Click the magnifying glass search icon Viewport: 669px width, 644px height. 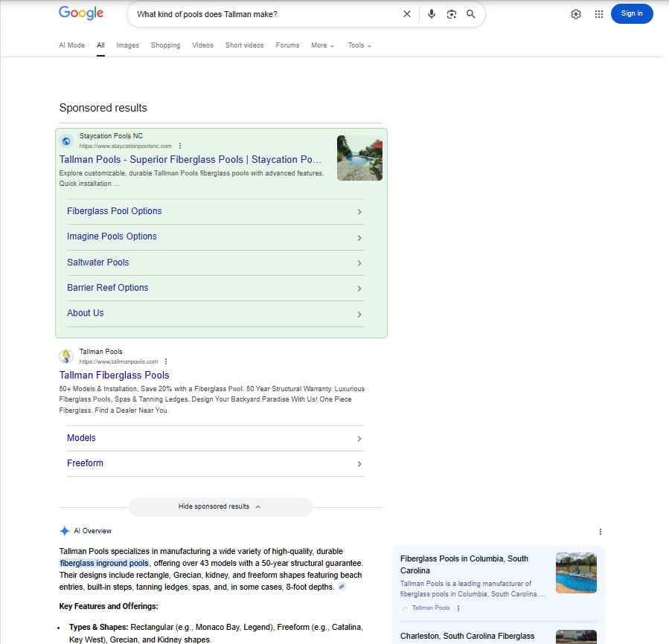pos(470,14)
